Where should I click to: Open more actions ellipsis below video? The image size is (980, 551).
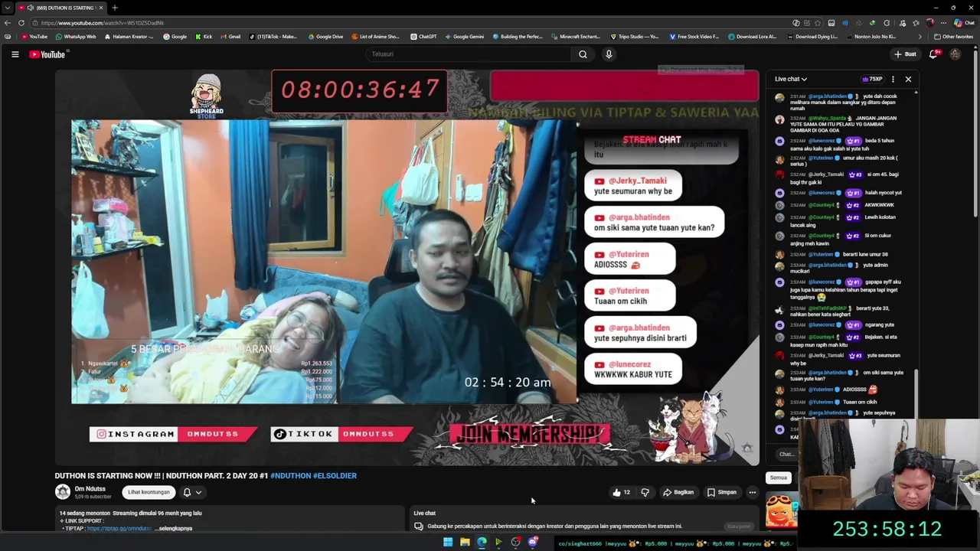(753, 492)
